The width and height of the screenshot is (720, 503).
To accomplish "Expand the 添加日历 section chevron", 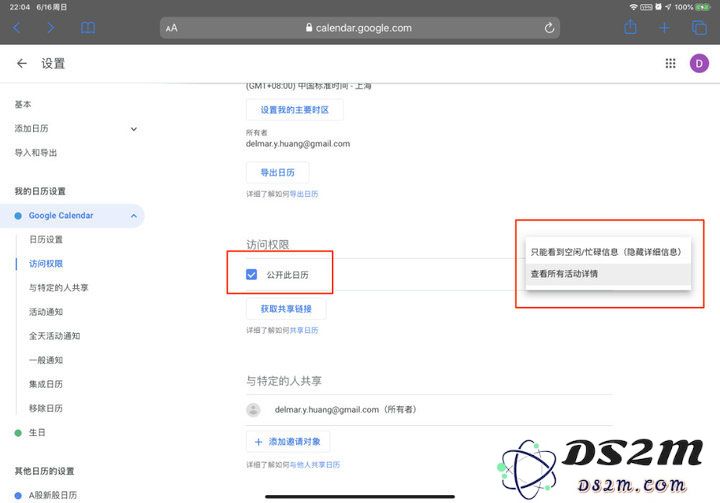I will [x=134, y=129].
